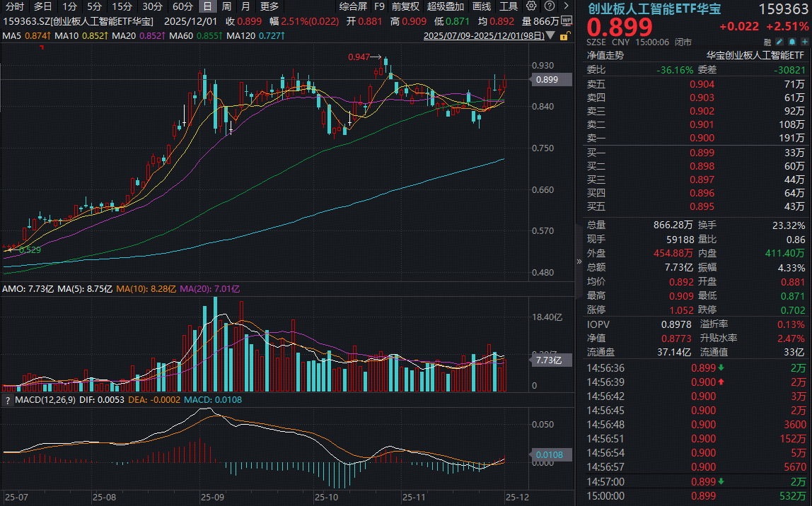This screenshot has height=506, width=812.
Task: Toggle 前复权 price adjustment mode
Action: click(405, 6)
